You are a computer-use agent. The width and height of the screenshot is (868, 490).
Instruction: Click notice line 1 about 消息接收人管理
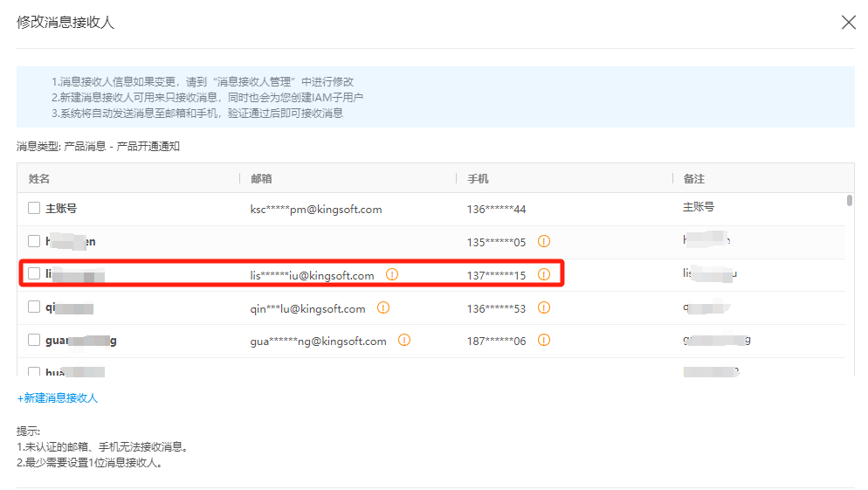click(x=203, y=82)
